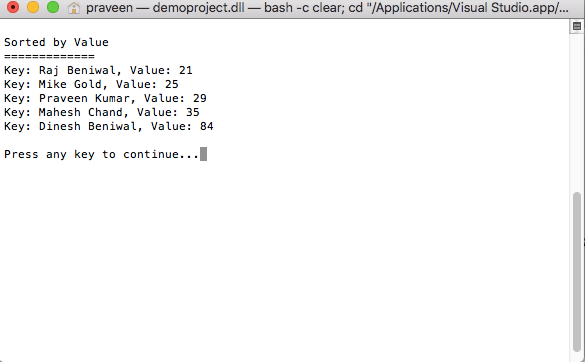Click the empty scrollbar track above the thumb

(577, 112)
